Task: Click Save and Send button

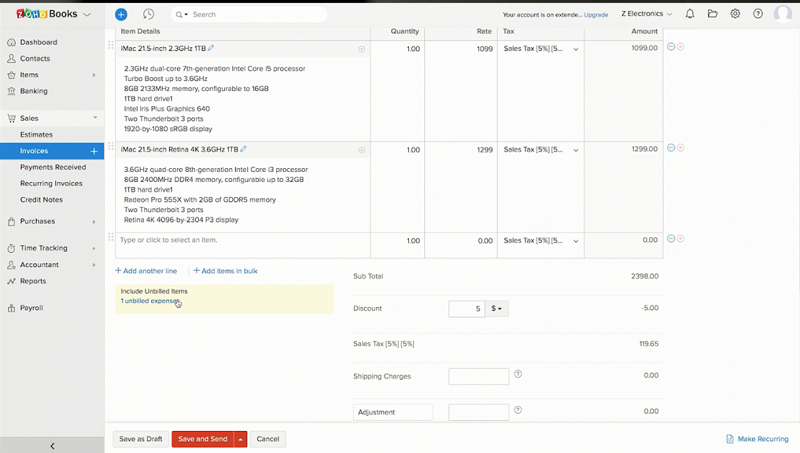Action: (x=203, y=439)
